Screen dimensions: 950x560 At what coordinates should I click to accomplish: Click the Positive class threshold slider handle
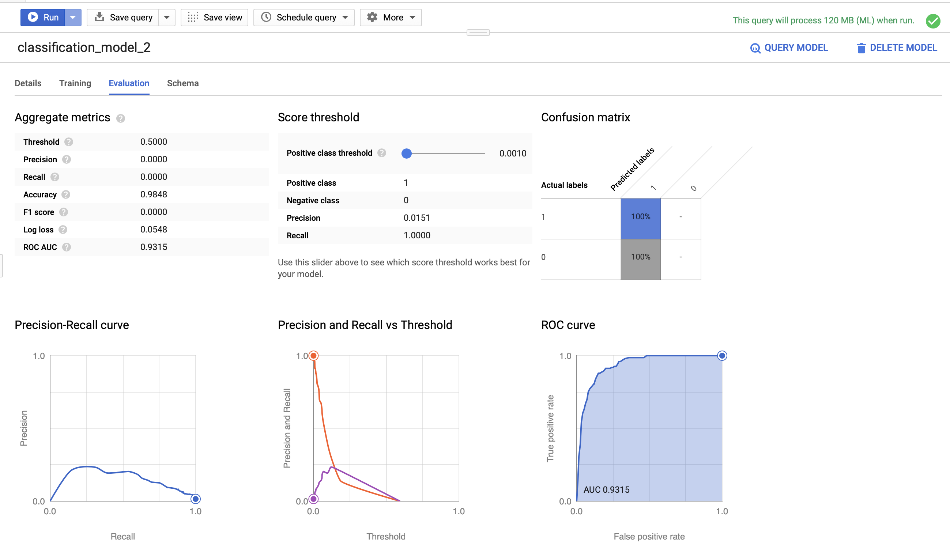407,153
